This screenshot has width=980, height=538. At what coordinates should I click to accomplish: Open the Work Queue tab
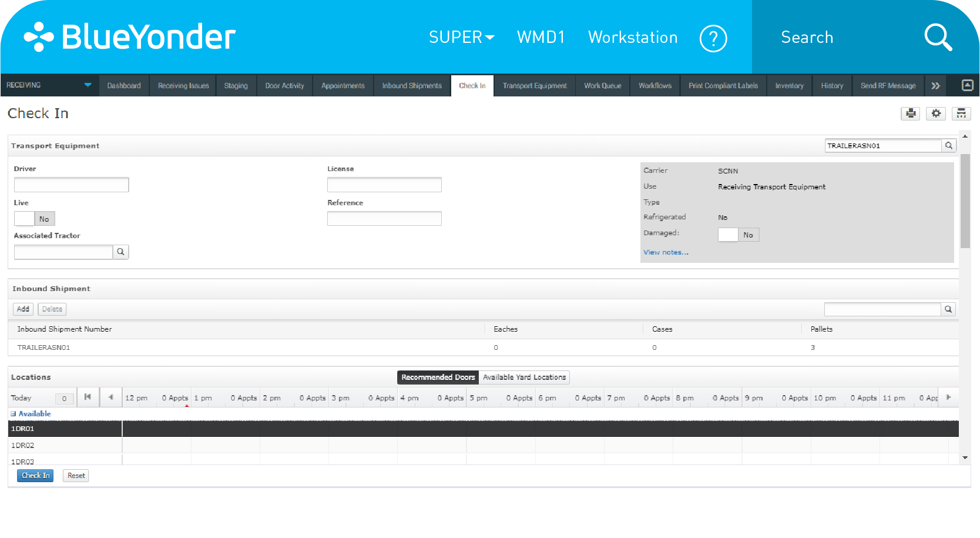coord(603,86)
